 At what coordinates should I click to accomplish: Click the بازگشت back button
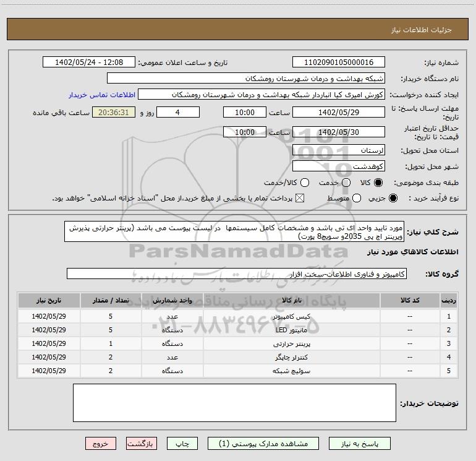tap(142, 444)
